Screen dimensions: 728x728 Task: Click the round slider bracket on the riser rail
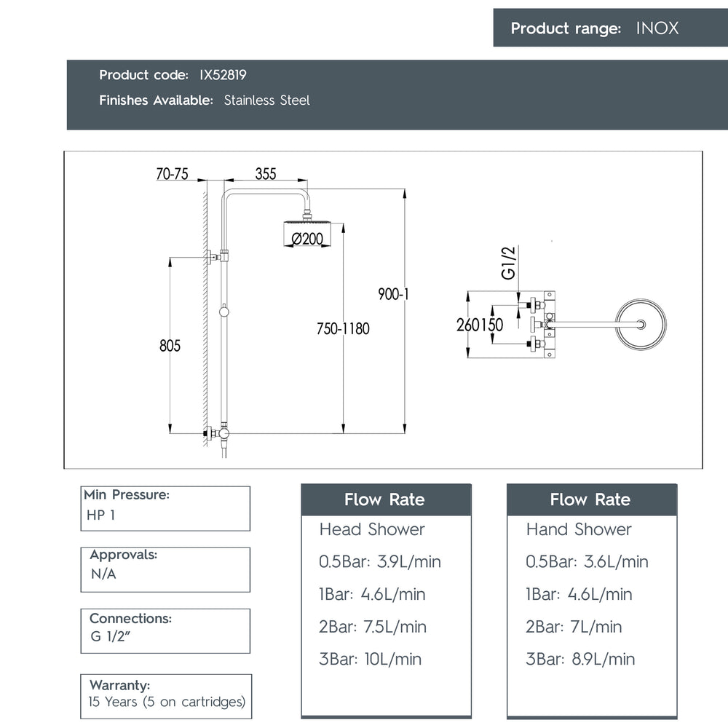(223, 312)
